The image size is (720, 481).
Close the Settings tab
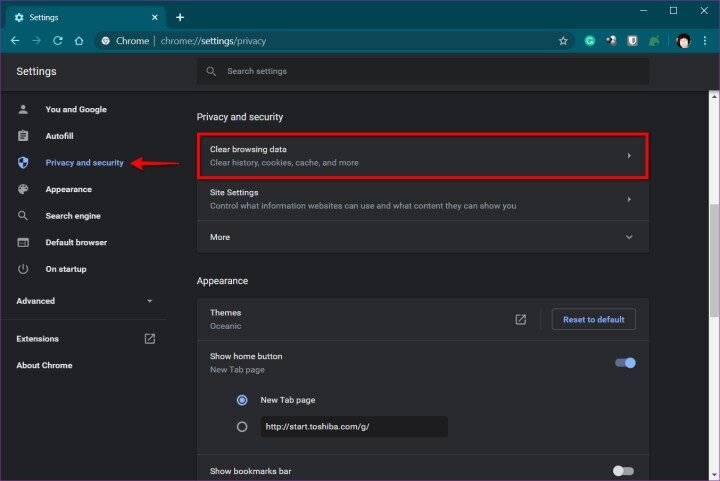[x=155, y=17]
